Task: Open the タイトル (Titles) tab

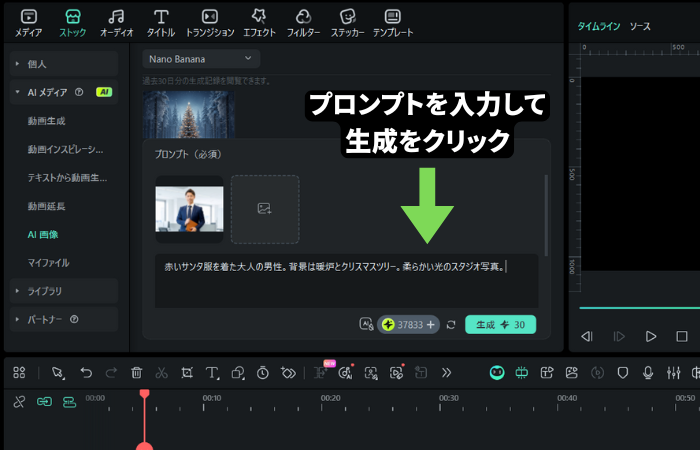Action: (161, 23)
